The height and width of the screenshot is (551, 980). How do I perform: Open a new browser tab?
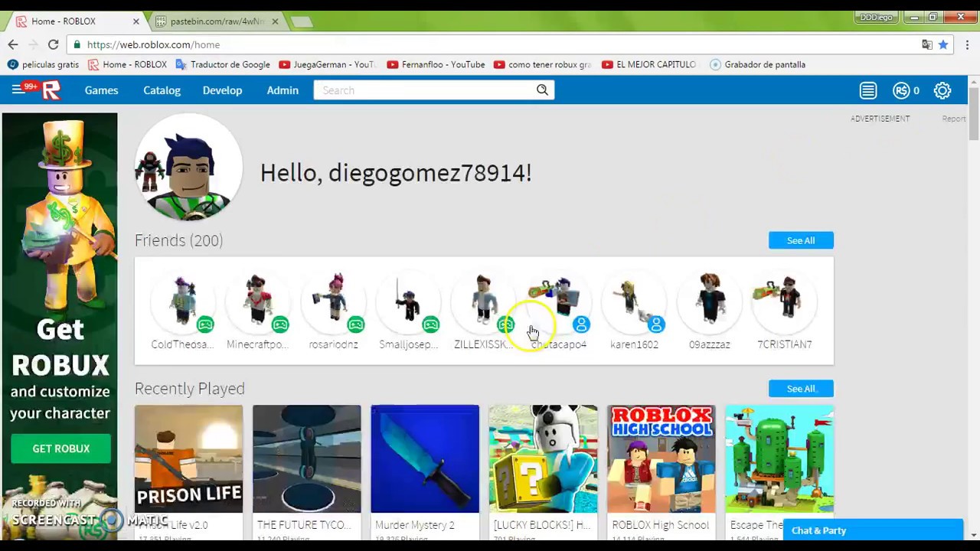coord(301,21)
